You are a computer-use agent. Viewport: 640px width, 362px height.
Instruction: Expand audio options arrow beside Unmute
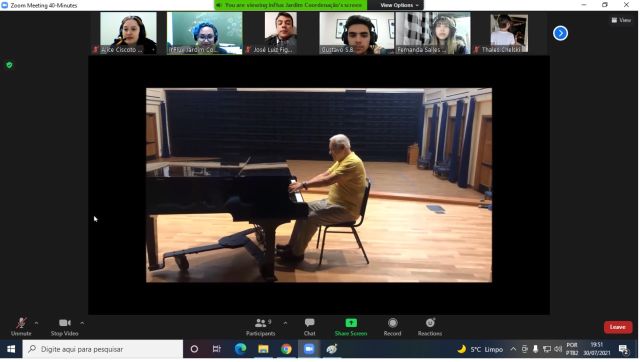click(x=36, y=323)
